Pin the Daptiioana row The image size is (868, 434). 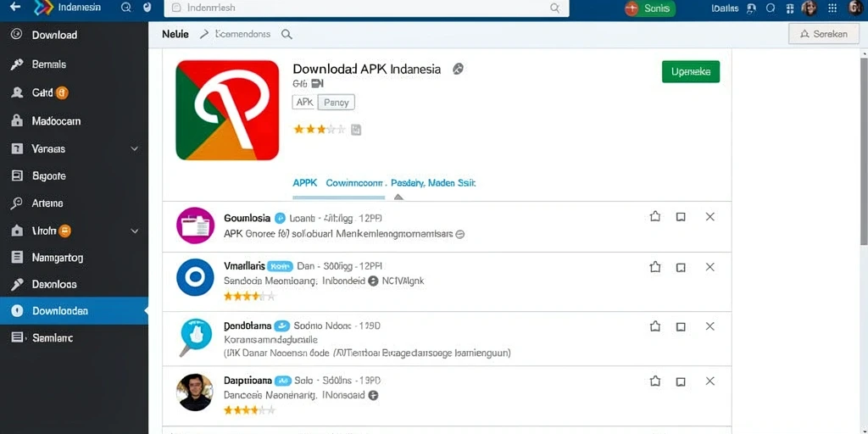(655, 381)
